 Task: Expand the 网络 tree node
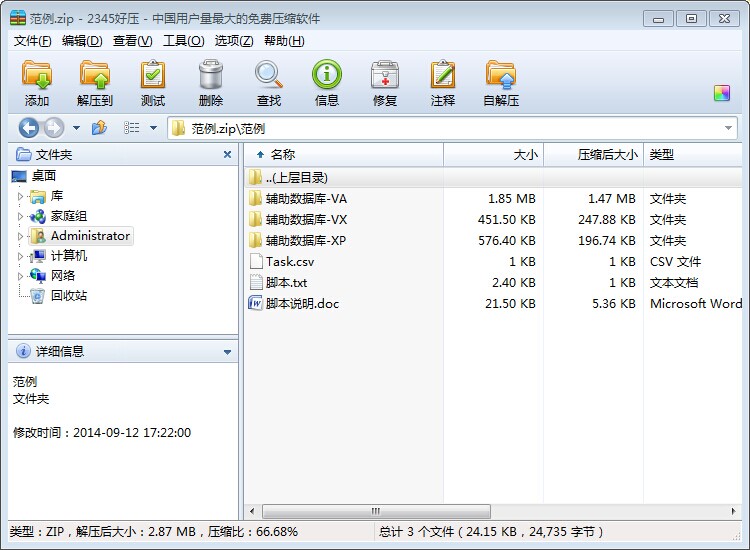(x=20, y=276)
